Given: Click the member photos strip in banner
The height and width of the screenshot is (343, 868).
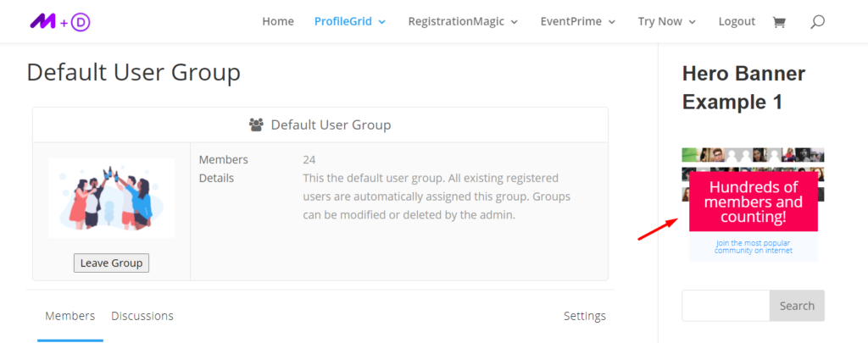Looking at the screenshot, I should (x=753, y=155).
